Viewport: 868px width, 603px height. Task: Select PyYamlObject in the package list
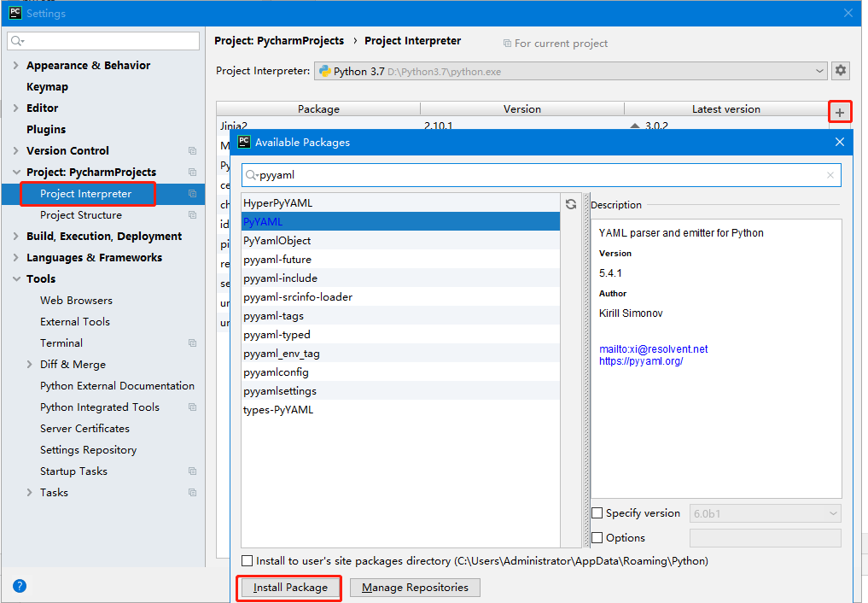pos(401,241)
